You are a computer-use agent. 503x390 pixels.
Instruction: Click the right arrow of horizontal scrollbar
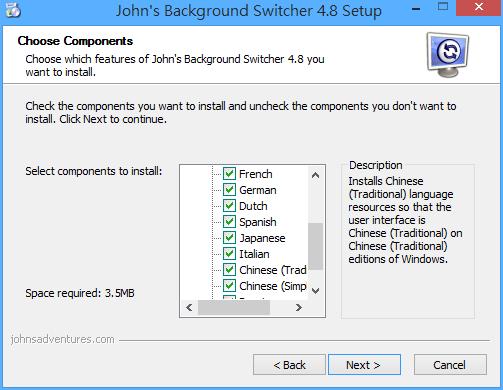[x=299, y=307]
